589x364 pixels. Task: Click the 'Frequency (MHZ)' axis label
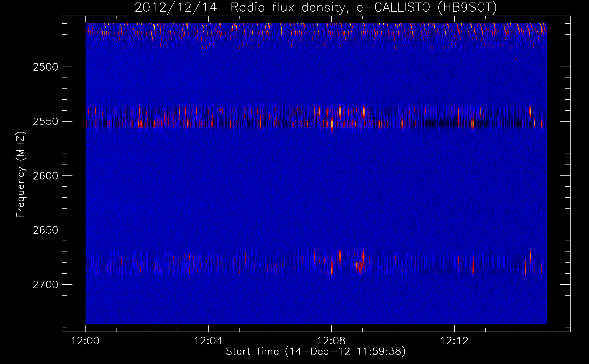[x=21, y=175]
